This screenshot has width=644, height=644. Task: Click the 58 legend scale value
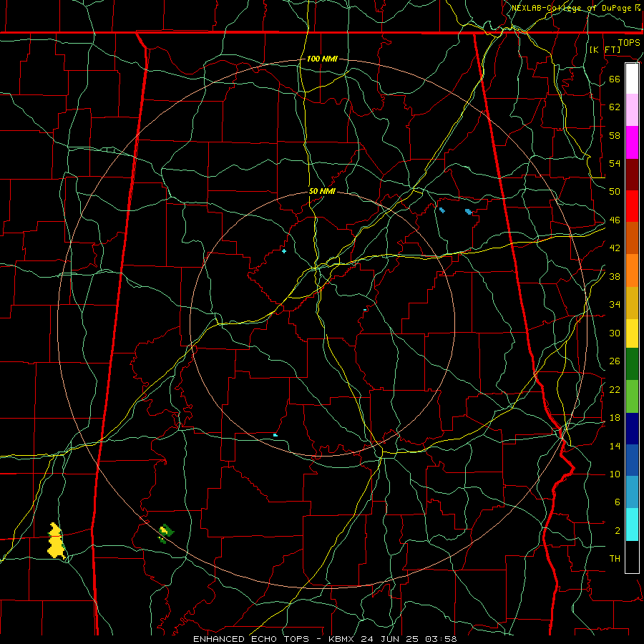(615, 135)
